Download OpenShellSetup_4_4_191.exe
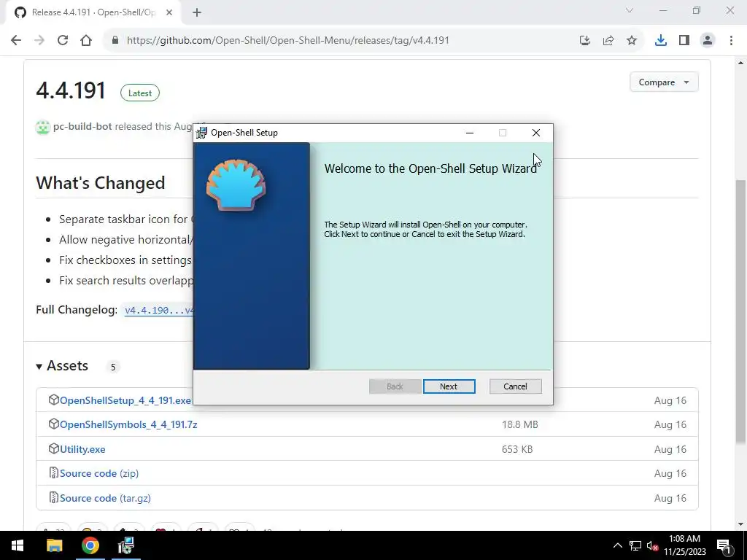Screen dimensions: 747x560 125,400
